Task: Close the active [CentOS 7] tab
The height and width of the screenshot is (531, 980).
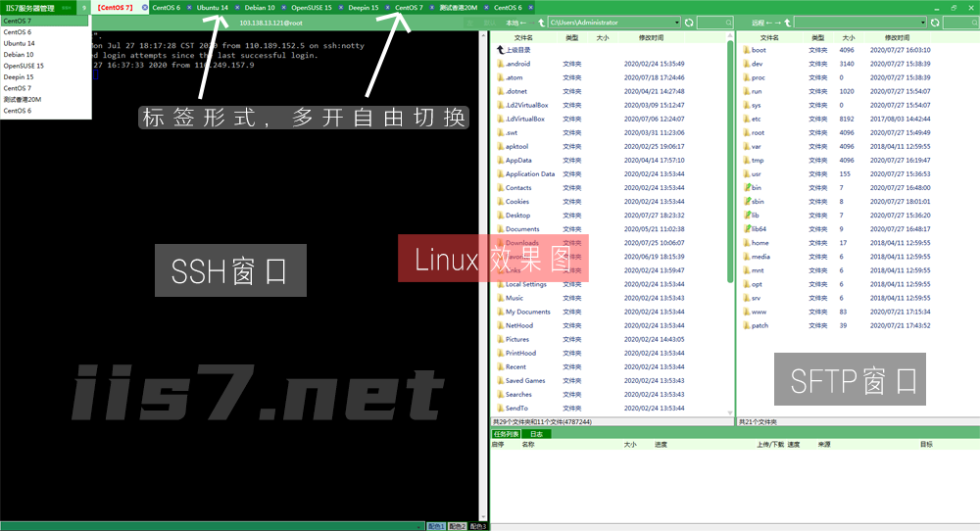Action: point(144,8)
